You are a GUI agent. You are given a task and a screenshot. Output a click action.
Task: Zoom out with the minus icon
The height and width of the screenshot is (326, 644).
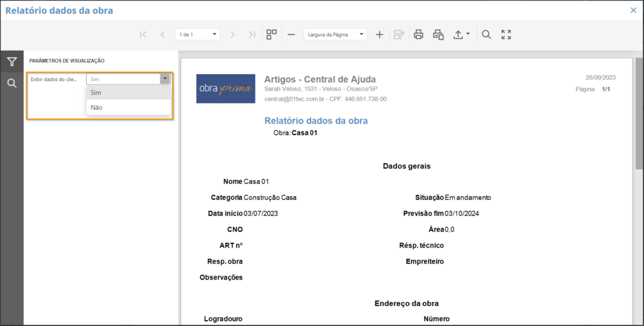(x=291, y=35)
